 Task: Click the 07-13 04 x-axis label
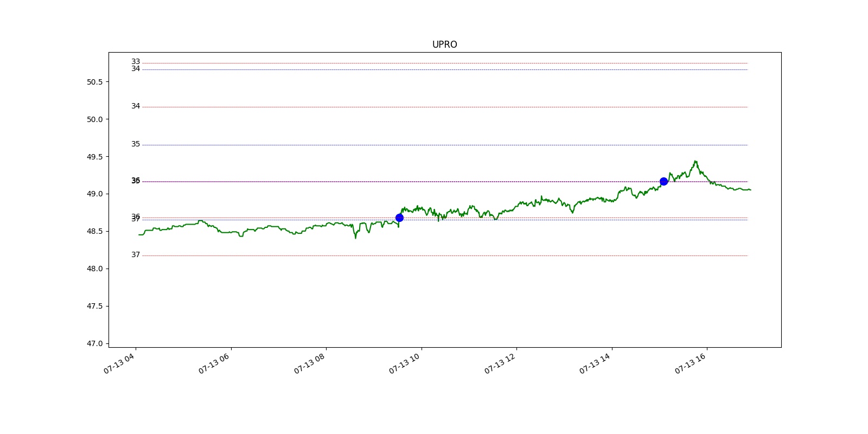pyautogui.click(x=119, y=363)
